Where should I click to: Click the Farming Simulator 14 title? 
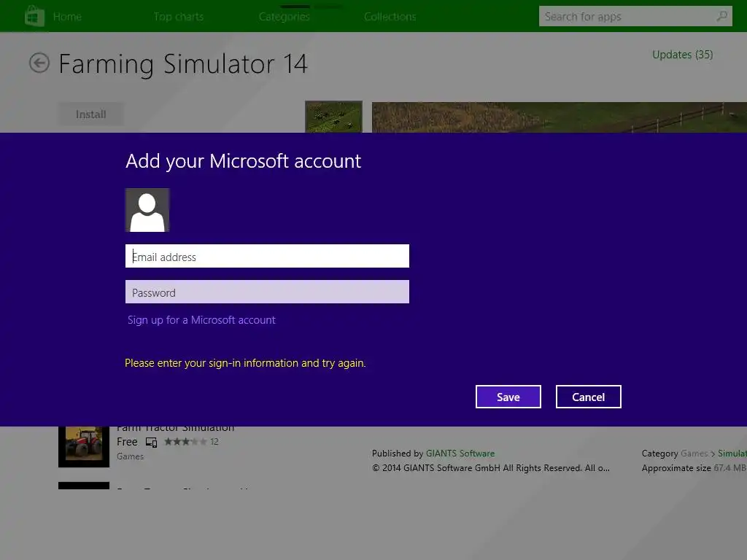[183, 64]
